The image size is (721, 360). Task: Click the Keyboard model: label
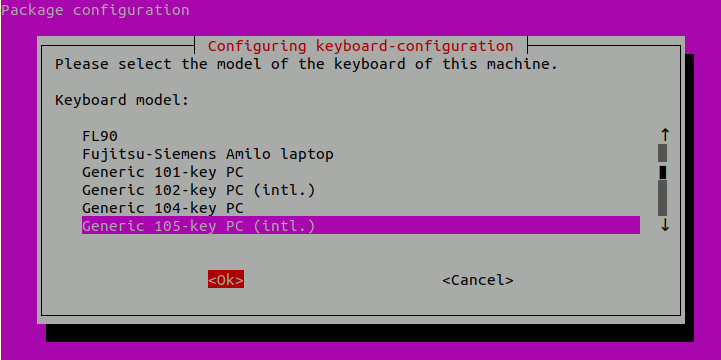tap(122, 99)
